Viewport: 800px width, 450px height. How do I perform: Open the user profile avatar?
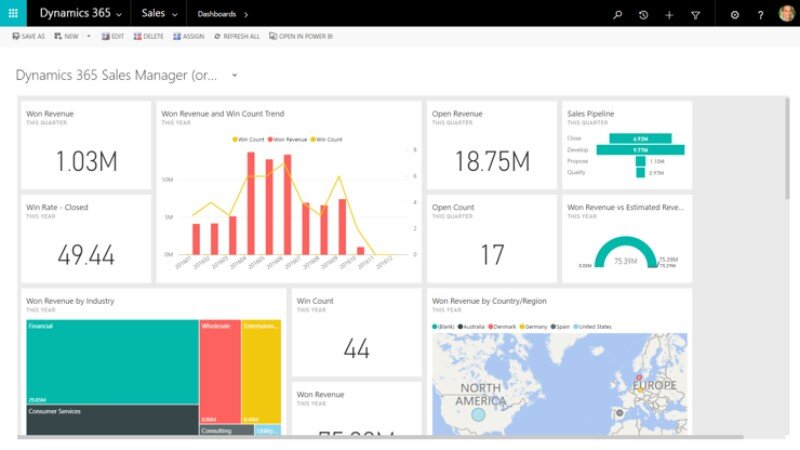pyautogui.click(x=785, y=14)
